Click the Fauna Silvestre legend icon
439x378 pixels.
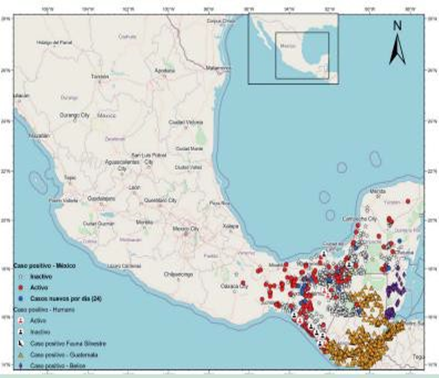[21, 343]
